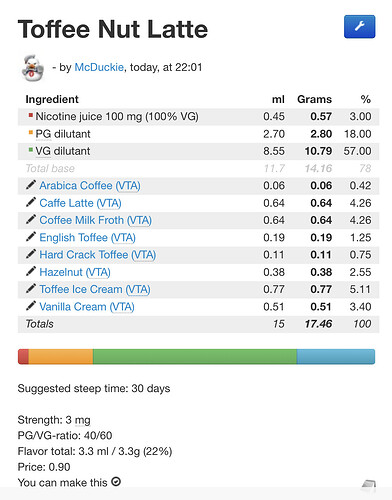
Task: Open the Hazelnut (VTA) flavor link
Action: point(75,272)
